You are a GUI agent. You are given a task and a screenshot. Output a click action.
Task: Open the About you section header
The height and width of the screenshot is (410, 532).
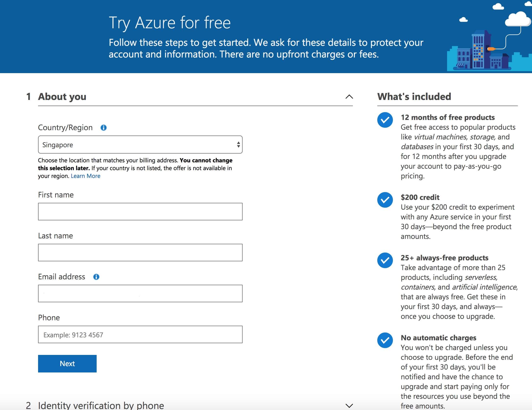coord(62,97)
